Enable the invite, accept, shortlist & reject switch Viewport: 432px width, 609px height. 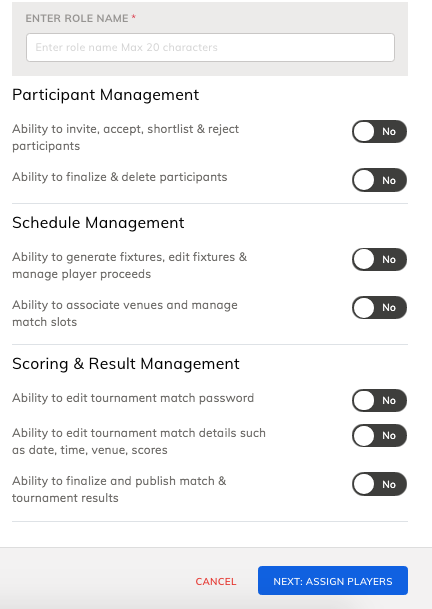pyautogui.click(x=379, y=131)
